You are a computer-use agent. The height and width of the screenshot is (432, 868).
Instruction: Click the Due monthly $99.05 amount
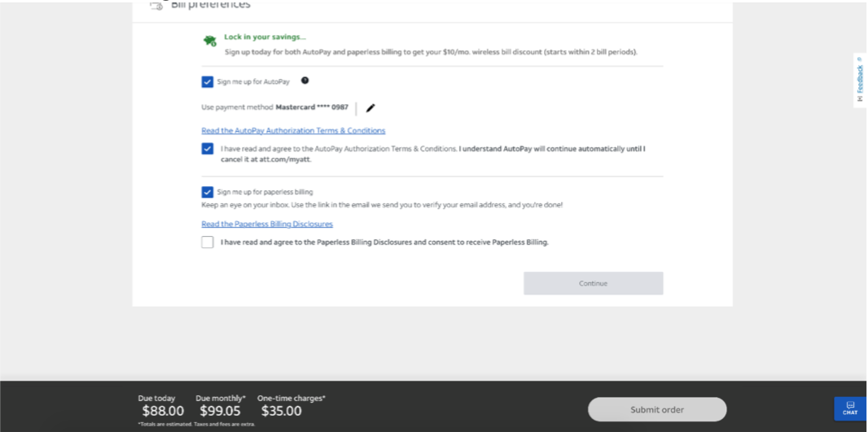click(221, 411)
